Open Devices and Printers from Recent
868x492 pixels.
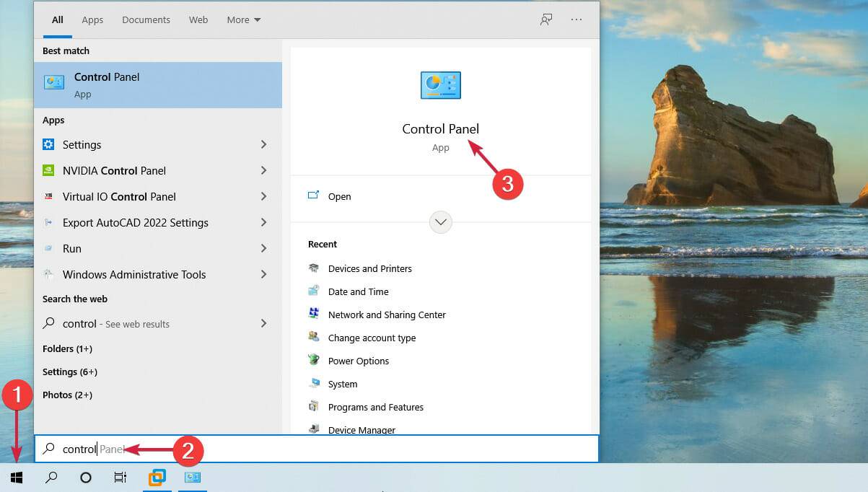click(x=369, y=268)
